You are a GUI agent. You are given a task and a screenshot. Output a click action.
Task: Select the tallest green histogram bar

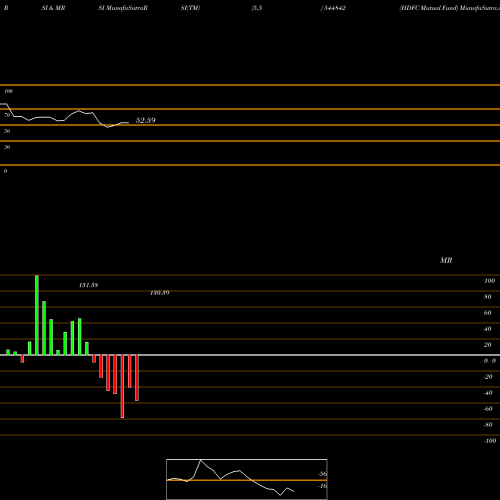coord(37,315)
